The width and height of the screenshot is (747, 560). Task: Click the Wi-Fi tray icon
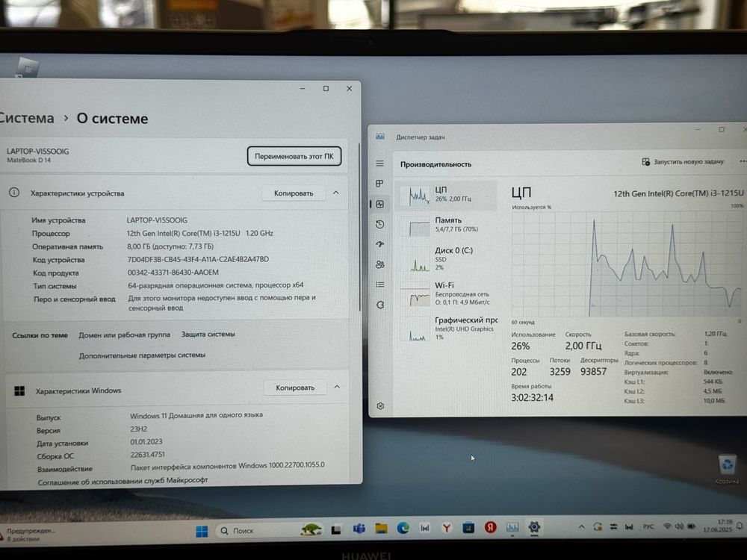[667, 526]
